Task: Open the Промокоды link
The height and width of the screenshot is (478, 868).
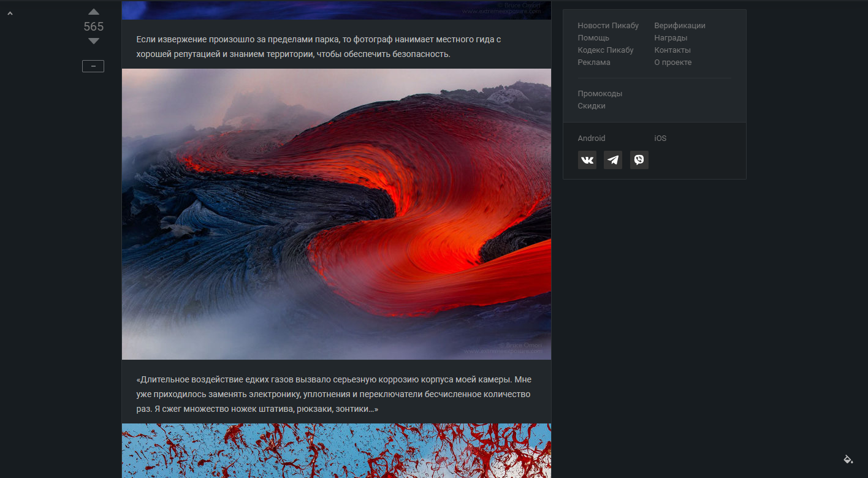Action: tap(600, 94)
